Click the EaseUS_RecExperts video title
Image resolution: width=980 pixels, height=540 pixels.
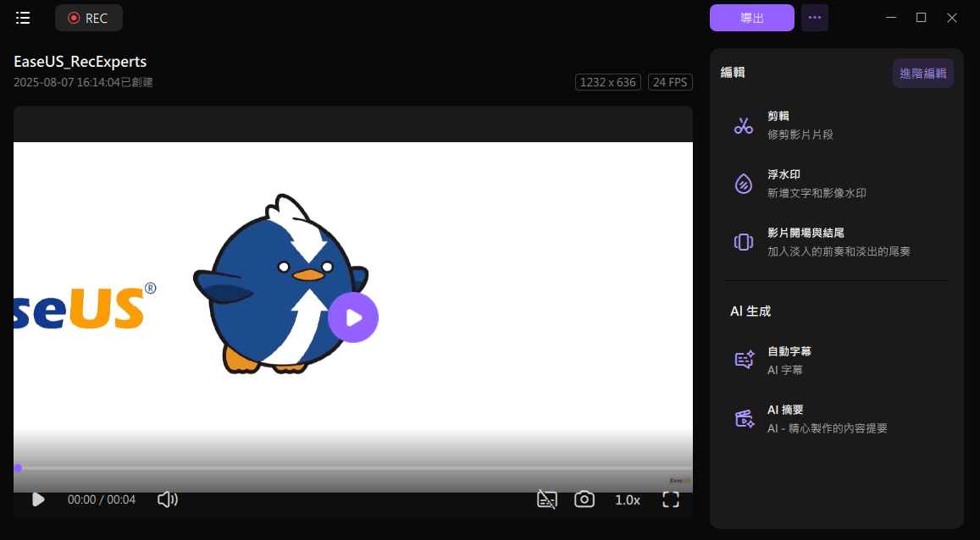80,61
